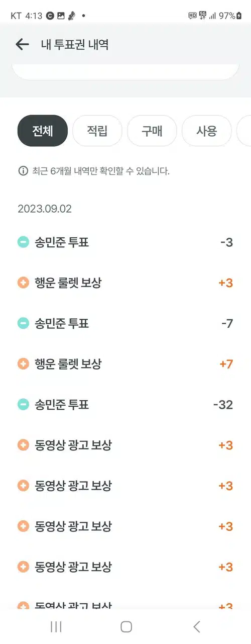Tap the info icon near 6개월 notice
This screenshot has width=251, height=644.
click(x=23, y=171)
